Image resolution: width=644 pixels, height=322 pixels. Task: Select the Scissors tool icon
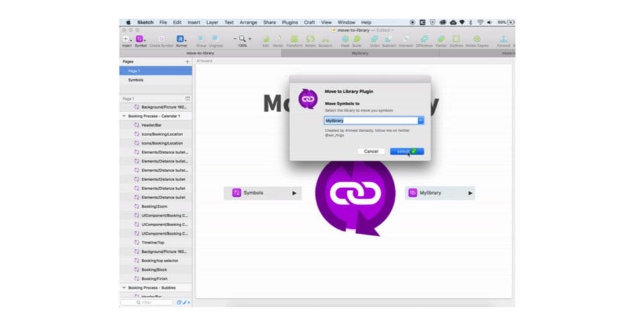point(325,39)
